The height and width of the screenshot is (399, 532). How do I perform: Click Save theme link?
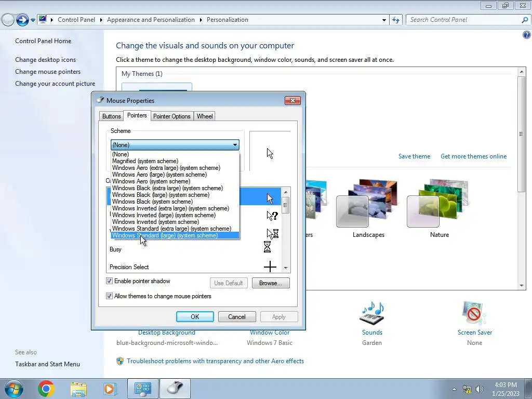pos(414,156)
